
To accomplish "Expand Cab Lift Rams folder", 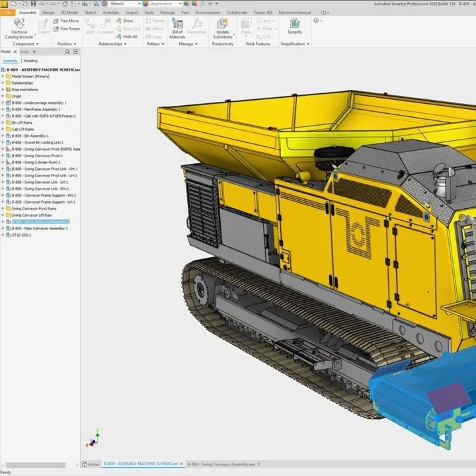I will tap(3, 129).
